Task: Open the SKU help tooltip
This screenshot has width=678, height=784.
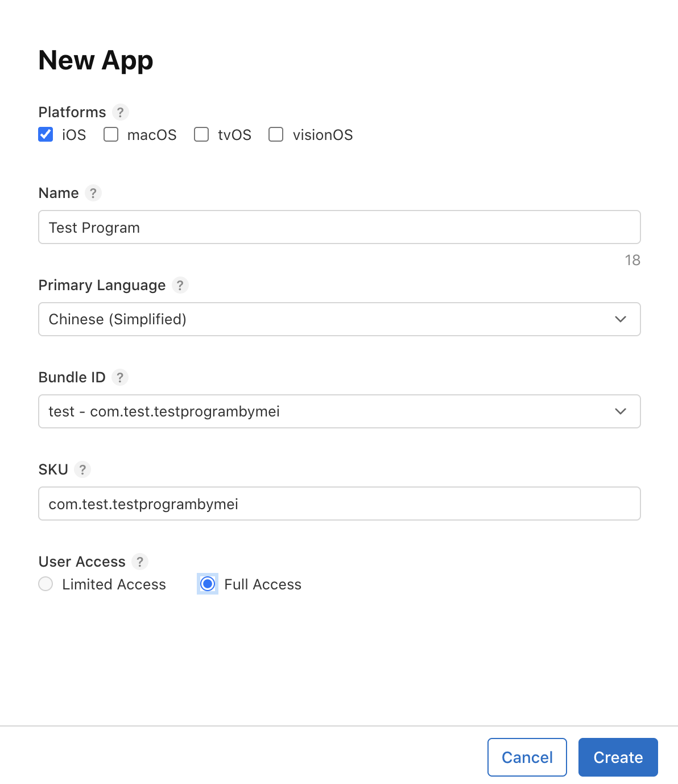Action: 82,469
